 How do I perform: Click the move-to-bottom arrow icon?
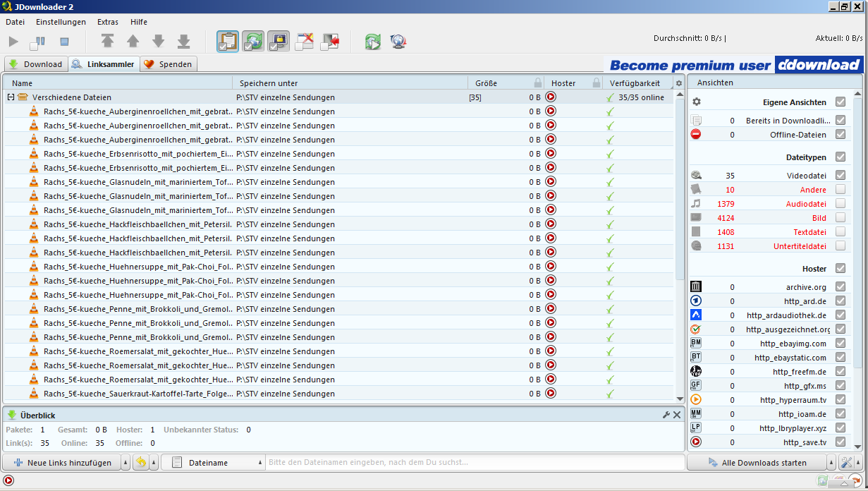pos(183,42)
